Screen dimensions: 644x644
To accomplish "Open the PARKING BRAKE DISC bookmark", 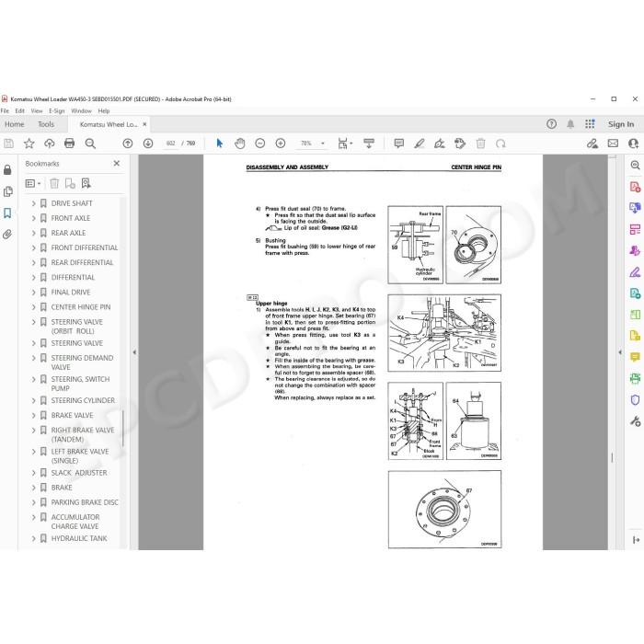I will (85, 502).
